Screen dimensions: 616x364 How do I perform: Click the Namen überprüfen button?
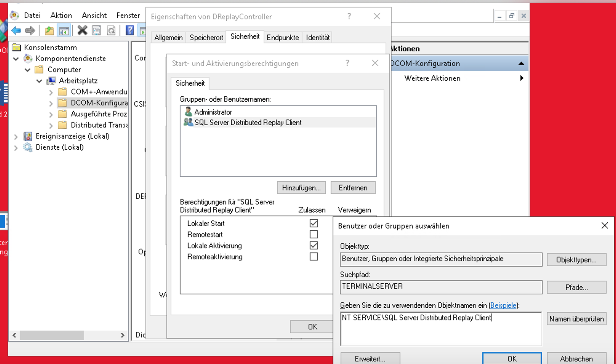[576, 319]
